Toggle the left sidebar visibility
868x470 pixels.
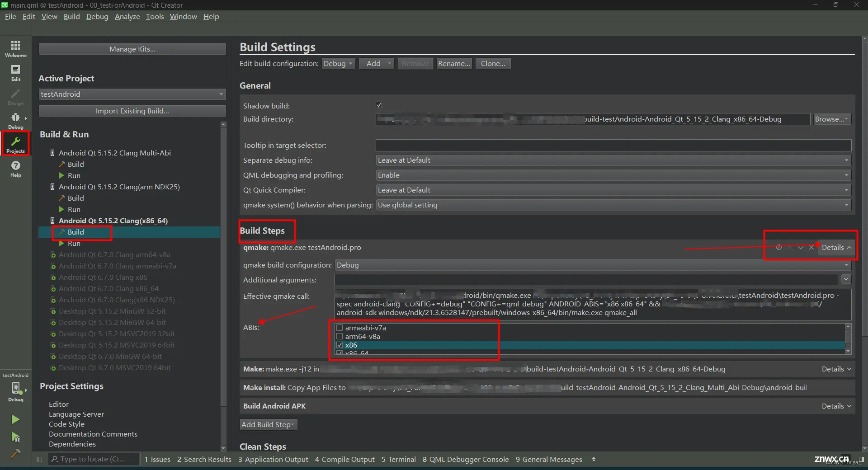[x=39, y=459]
